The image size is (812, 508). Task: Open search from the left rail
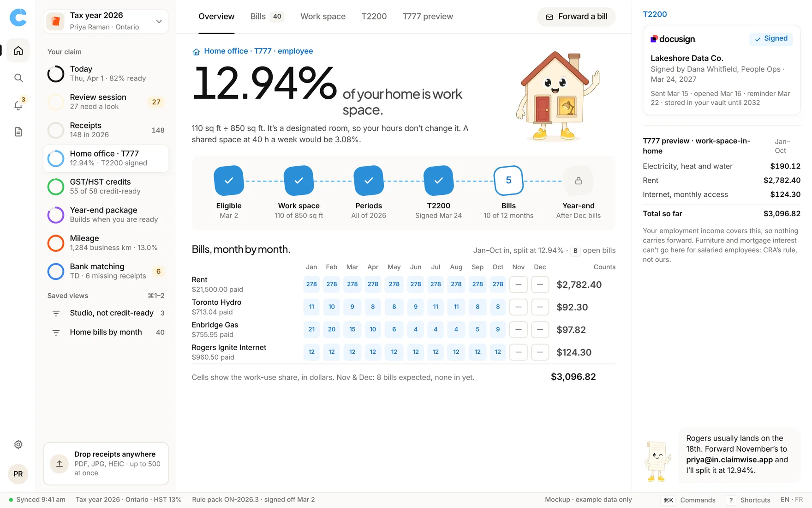tap(18, 78)
